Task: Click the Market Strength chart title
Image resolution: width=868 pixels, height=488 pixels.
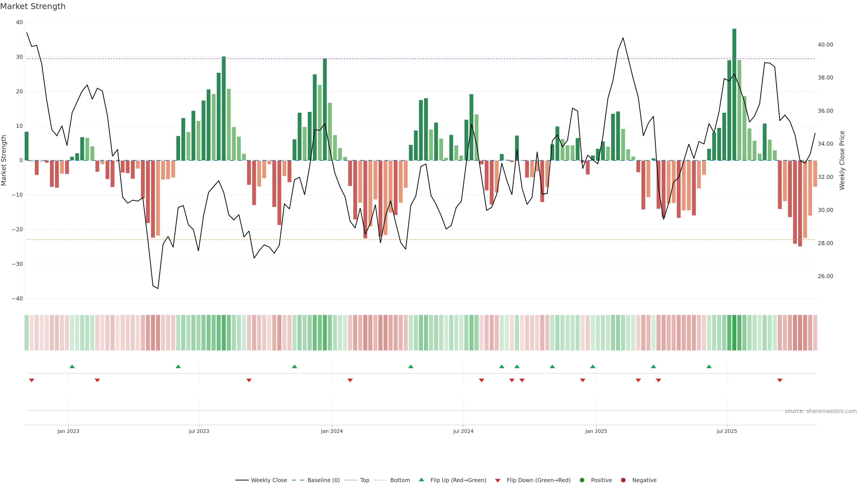Action: click(x=33, y=6)
